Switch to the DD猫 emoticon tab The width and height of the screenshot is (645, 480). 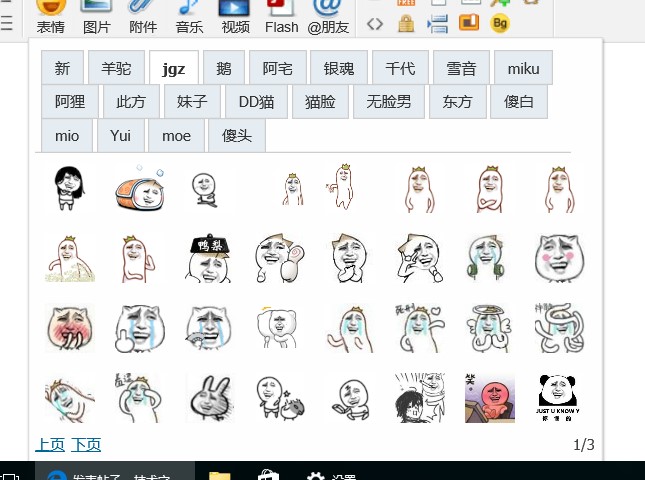click(x=257, y=102)
